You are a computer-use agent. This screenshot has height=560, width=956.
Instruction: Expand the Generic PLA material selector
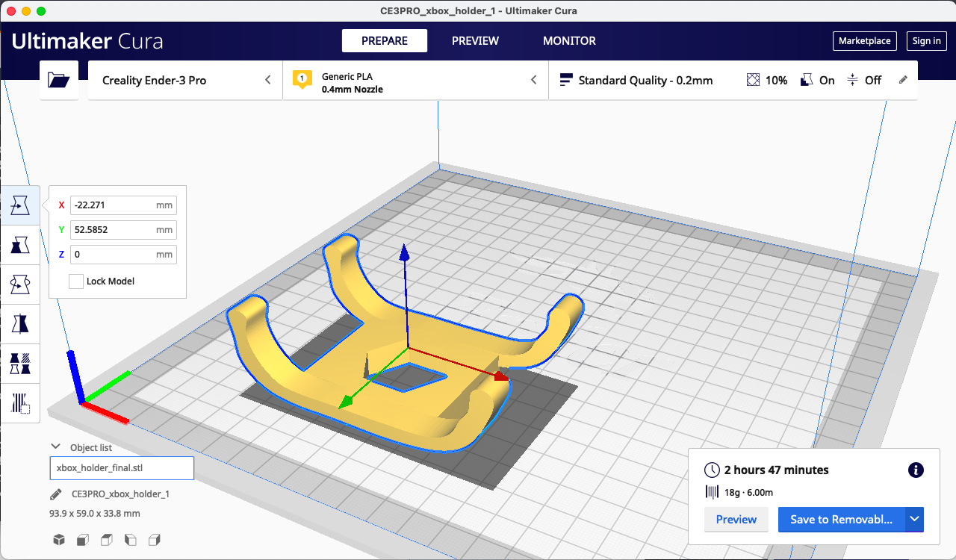(416, 80)
